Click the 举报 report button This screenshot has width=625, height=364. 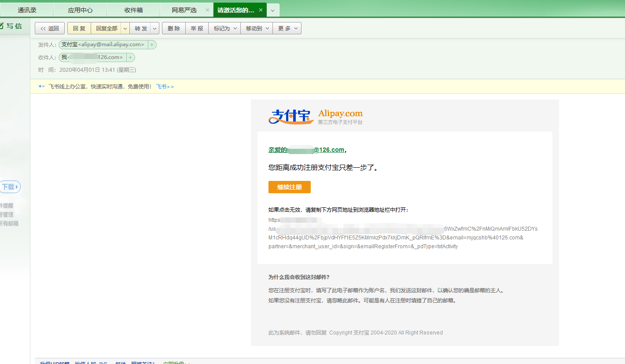click(x=197, y=28)
